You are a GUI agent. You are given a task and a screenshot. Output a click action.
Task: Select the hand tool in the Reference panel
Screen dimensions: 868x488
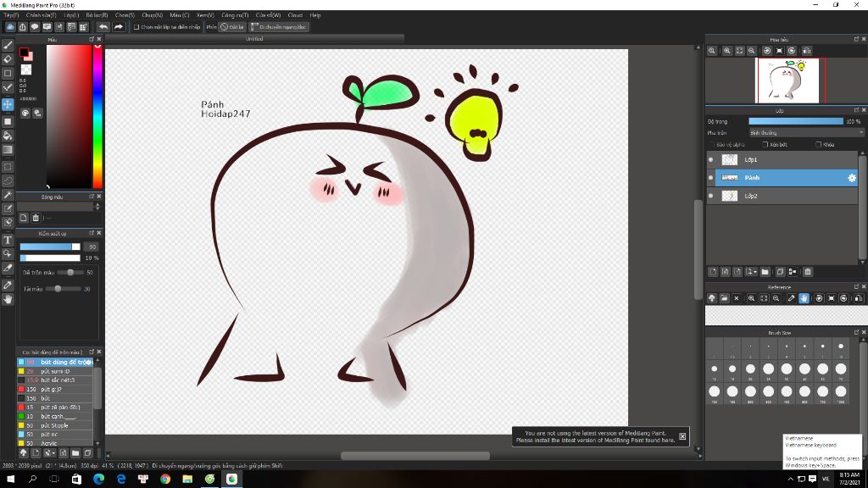804,298
